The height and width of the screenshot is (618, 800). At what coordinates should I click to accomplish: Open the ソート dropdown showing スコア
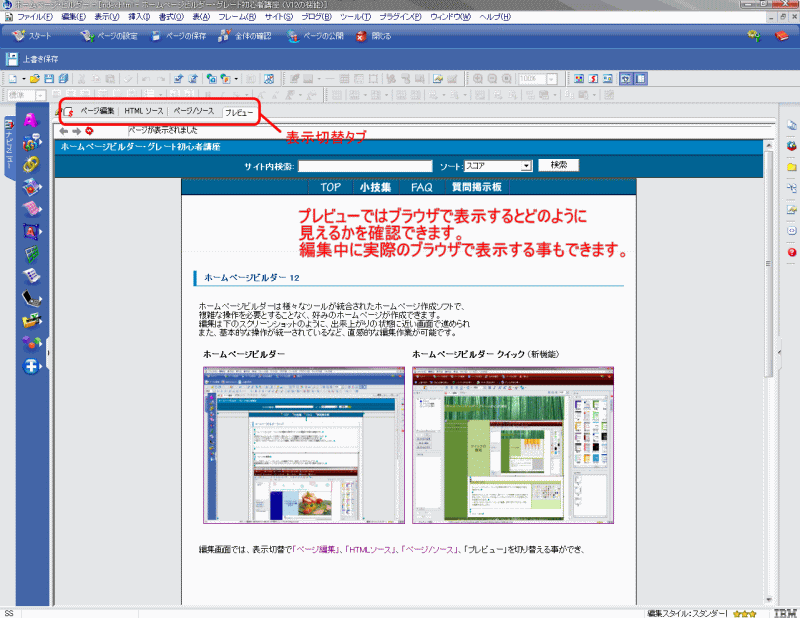click(498, 166)
